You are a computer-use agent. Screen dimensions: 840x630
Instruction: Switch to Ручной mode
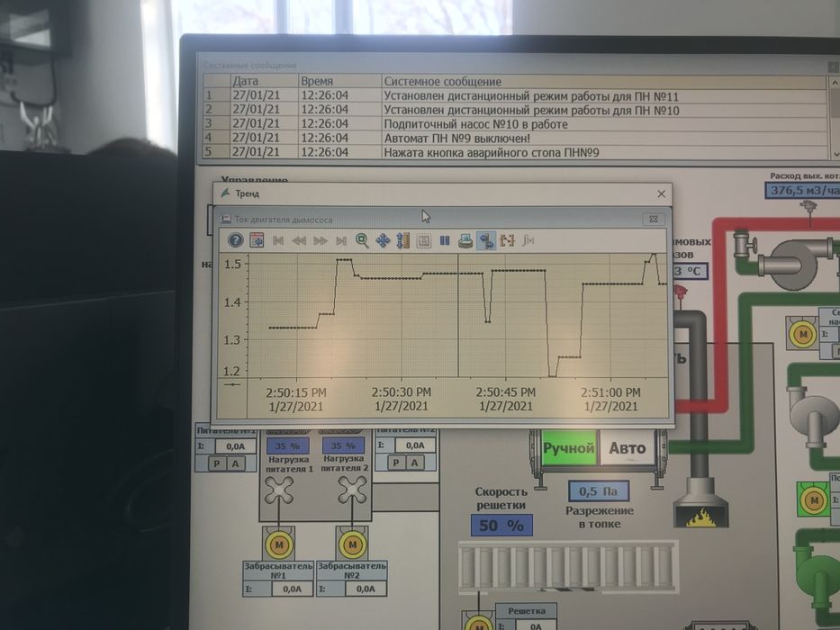click(x=568, y=448)
